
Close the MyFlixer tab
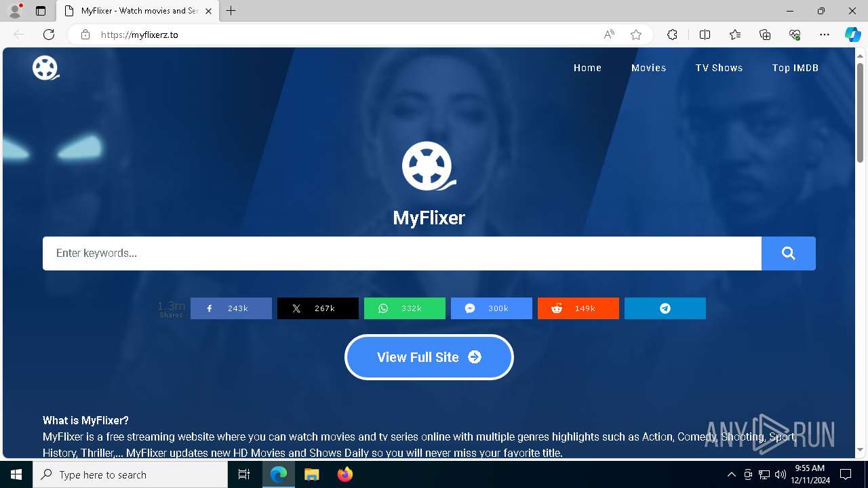[x=208, y=11]
